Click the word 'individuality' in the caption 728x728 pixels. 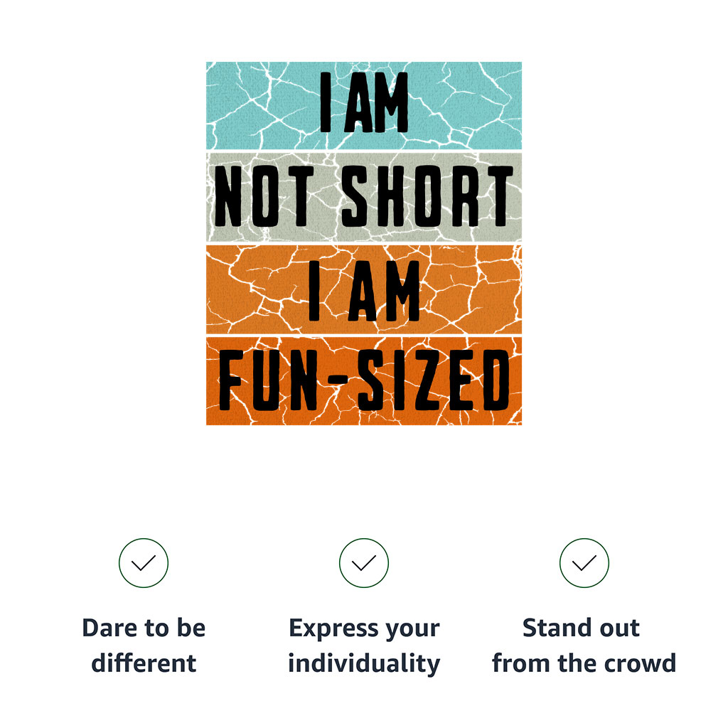pyautogui.click(x=363, y=663)
